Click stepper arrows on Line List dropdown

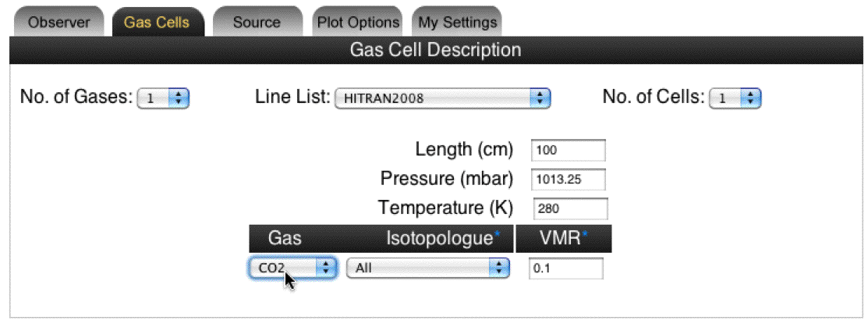coord(539,98)
